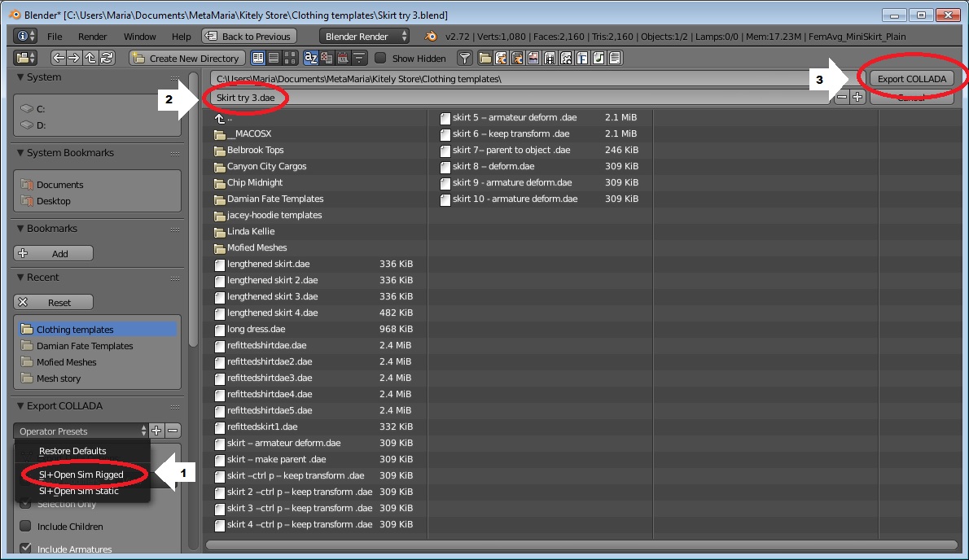The width and height of the screenshot is (969, 560).
Task: Go up to the parent directory
Action: point(90,58)
